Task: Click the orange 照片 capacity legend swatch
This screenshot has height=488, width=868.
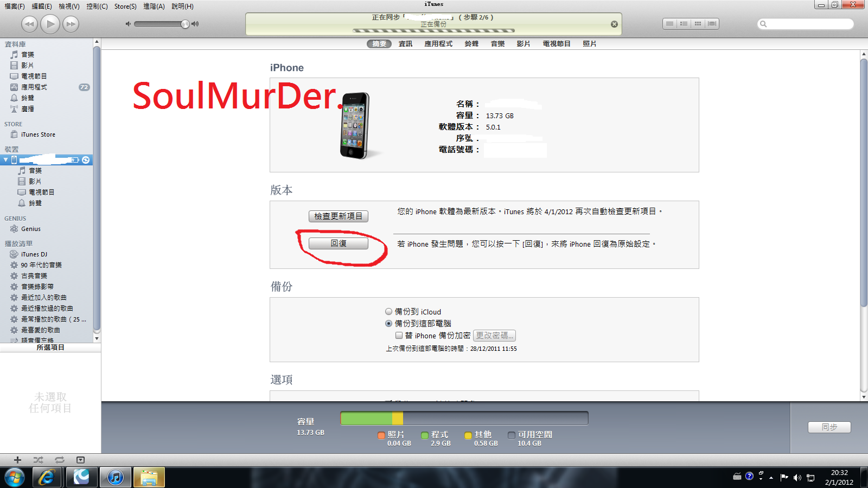Action: point(381,435)
